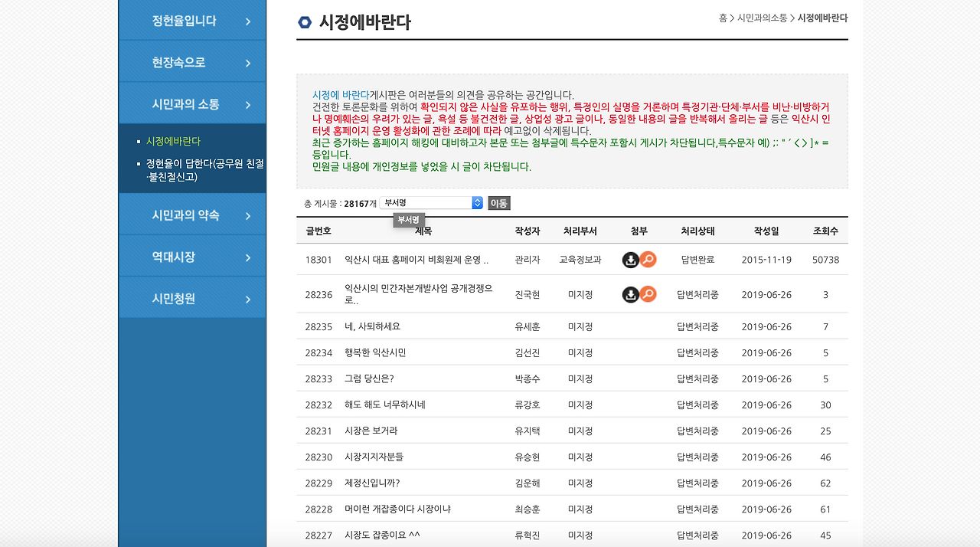Click the download icon for post 18301
Viewport: 980px width, 547px height.
point(629,260)
